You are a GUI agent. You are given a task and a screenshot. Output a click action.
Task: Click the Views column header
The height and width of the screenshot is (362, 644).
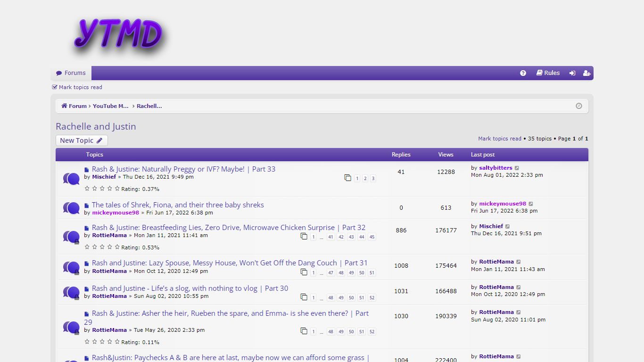point(446,155)
